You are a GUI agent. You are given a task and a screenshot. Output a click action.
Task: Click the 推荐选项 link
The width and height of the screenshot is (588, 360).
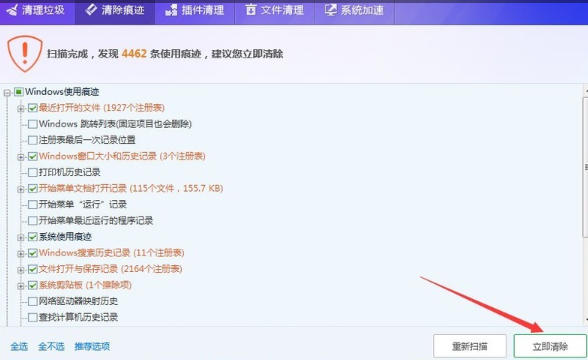(92, 346)
